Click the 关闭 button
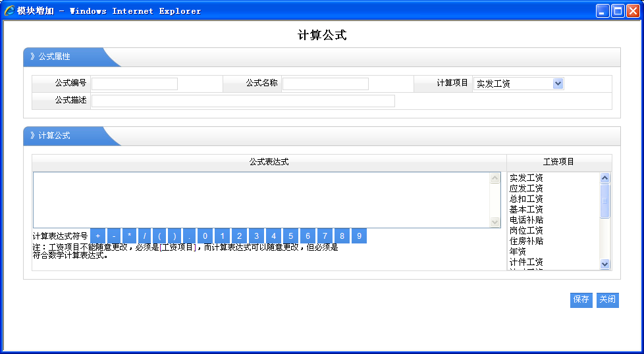Viewport: 644px width, 354px height. pyautogui.click(x=607, y=299)
